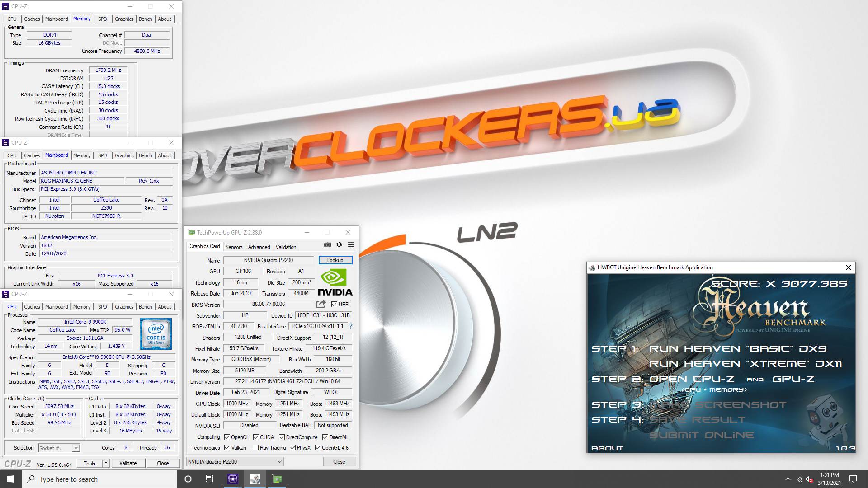
Task: Click the taskbar search box
Action: click(99, 479)
